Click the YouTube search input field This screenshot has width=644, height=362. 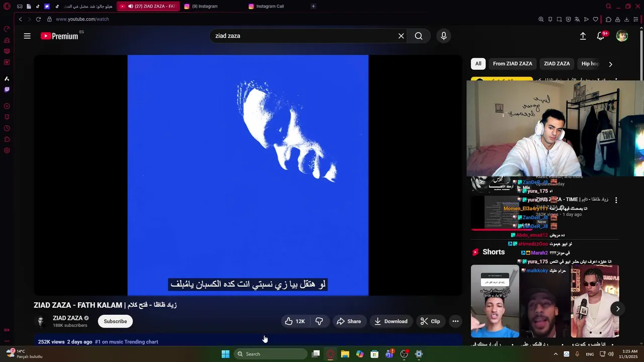click(x=304, y=36)
